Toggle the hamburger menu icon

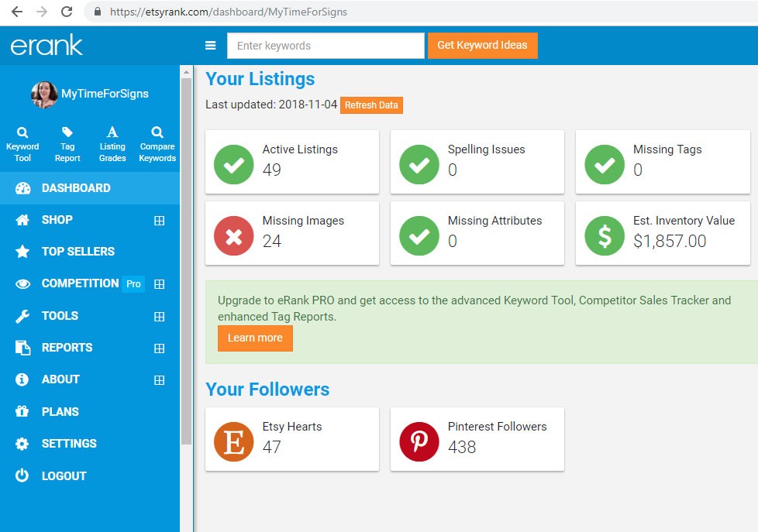tap(210, 46)
